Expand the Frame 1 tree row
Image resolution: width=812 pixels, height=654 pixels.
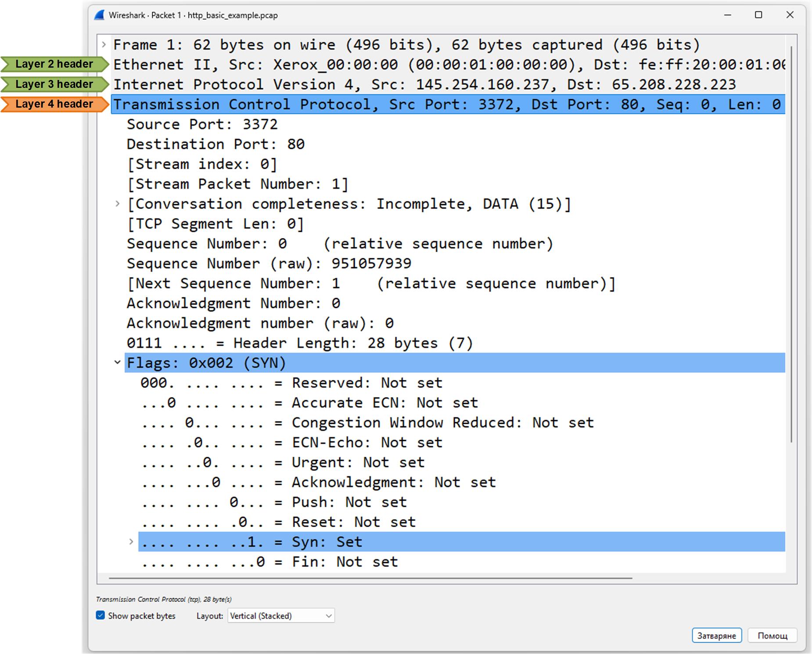pos(104,44)
